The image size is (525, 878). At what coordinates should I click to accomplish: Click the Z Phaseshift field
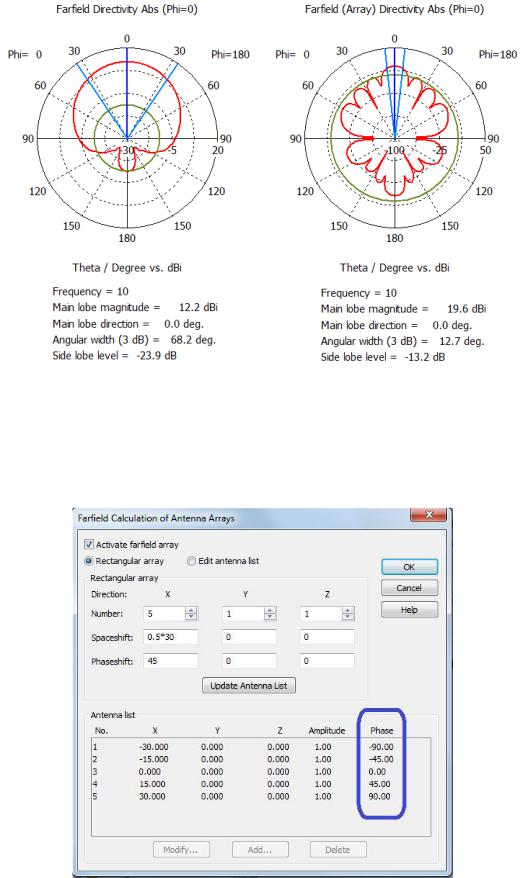pos(327,661)
